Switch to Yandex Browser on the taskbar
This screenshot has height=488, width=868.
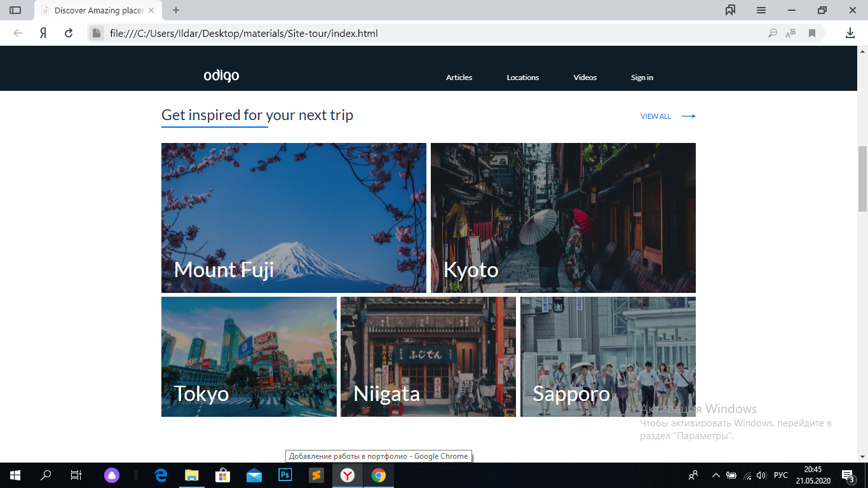tap(347, 475)
